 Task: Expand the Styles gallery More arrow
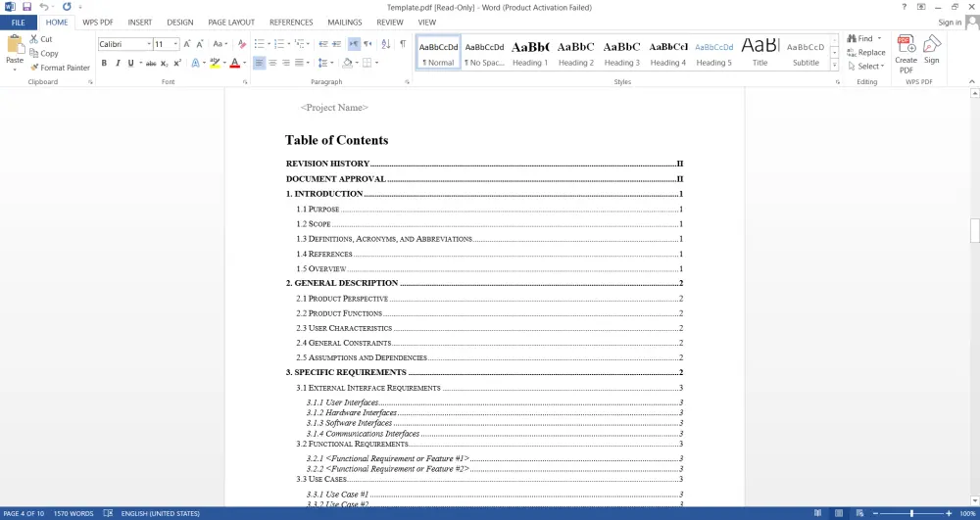point(834,65)
